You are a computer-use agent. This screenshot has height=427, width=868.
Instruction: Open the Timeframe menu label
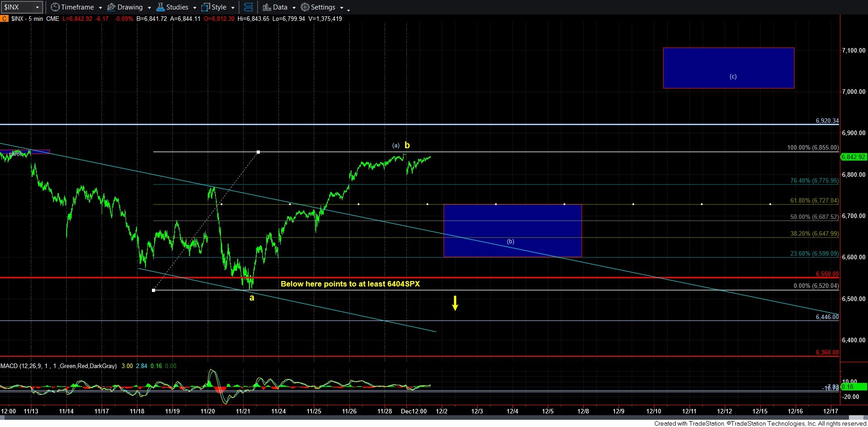[77, 7]
